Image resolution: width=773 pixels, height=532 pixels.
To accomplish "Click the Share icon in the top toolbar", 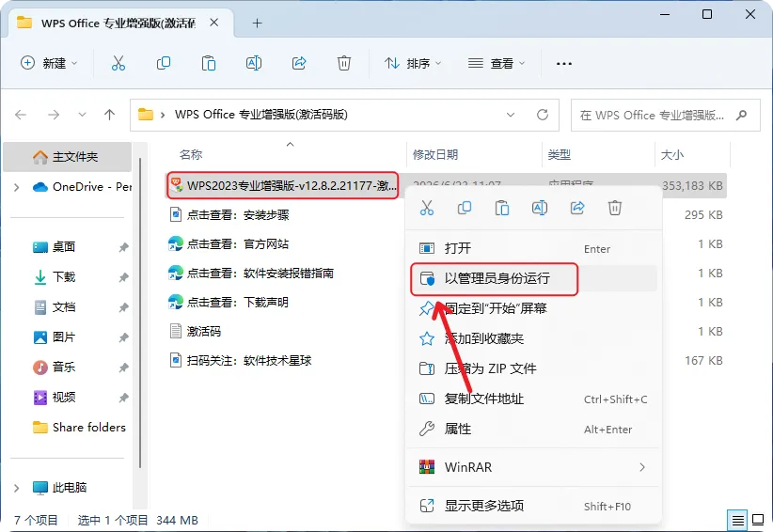I will 299,63.
